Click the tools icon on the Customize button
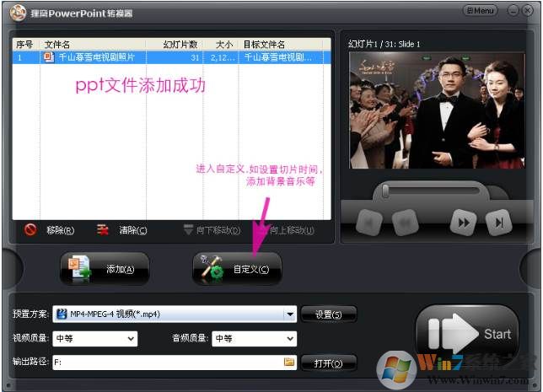This screenshot has height=392, width=543. point(212,268)
